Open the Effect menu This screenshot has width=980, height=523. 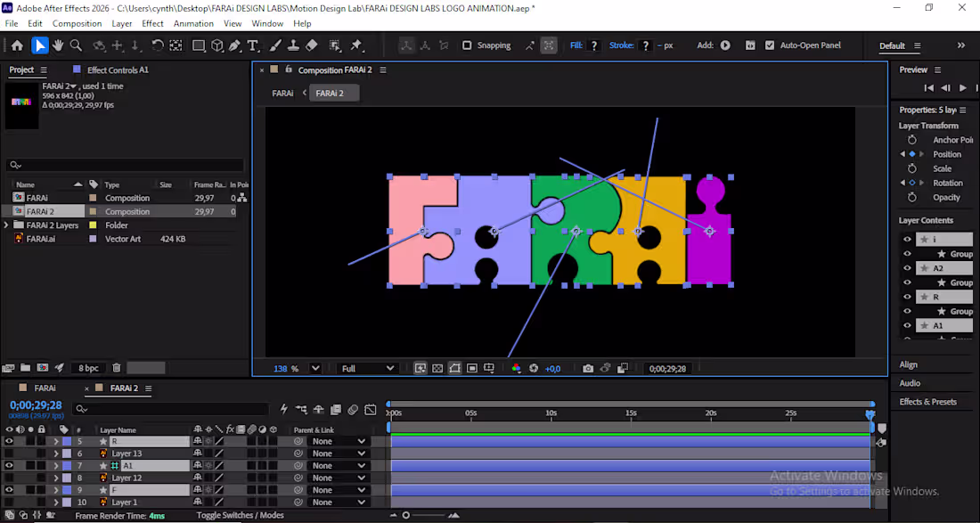coord(152,23)
